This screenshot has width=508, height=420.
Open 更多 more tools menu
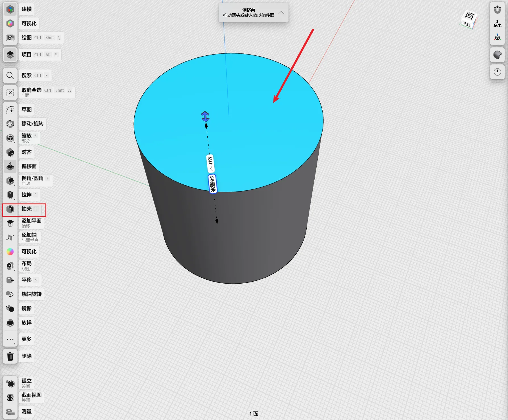[x=10, y=339]
